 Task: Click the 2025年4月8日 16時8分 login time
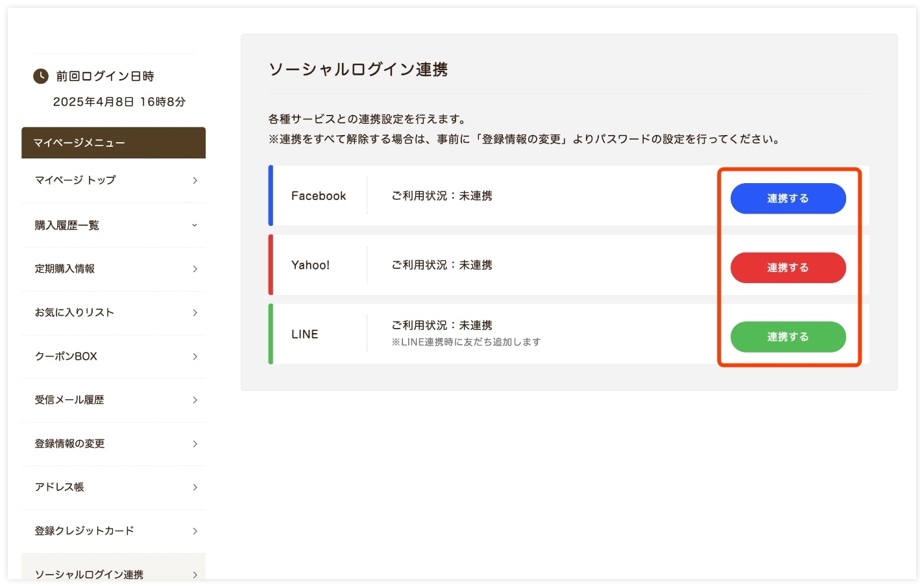119,102
